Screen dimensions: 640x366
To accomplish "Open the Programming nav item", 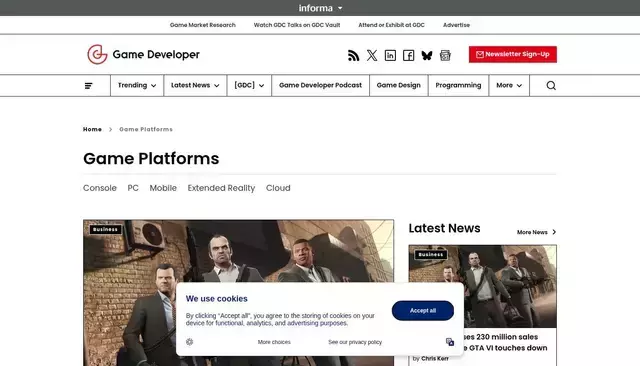I will pyautogui.click(x=458, y=85).
